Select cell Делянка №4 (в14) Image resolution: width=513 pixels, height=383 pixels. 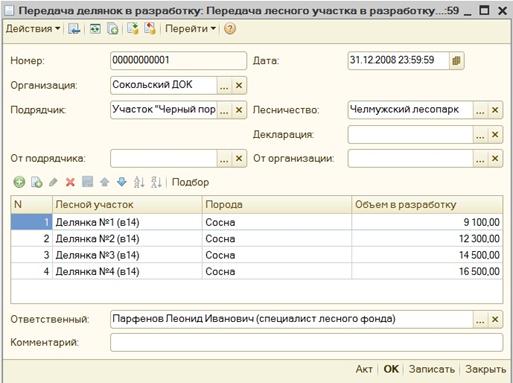pos(127,271)
